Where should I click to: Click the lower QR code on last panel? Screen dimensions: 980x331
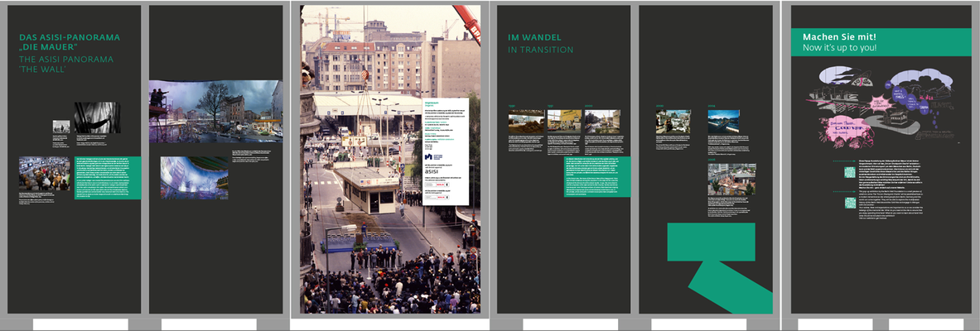click(849, 203)
